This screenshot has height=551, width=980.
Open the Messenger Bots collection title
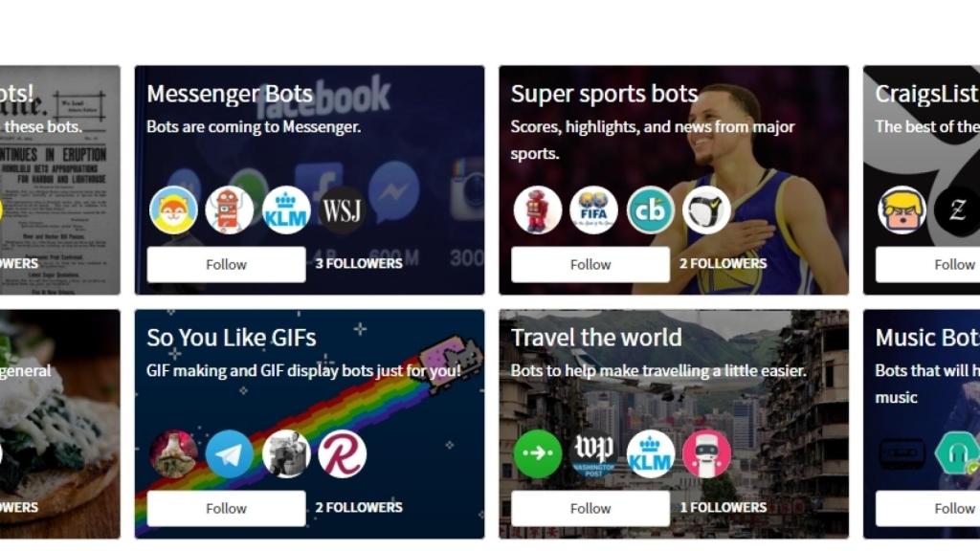(230, 94)
